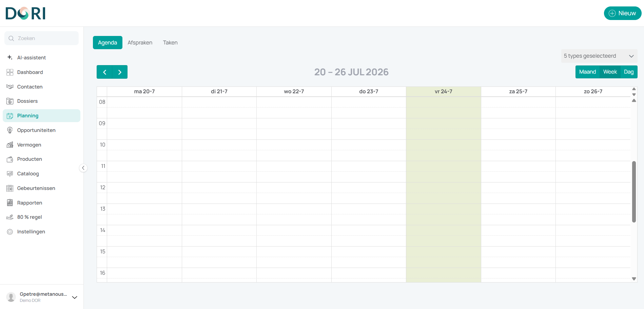Click the 'wo 22-7' column header
Image resolution: width=644 pixels, height=309 pixels.
294,92
